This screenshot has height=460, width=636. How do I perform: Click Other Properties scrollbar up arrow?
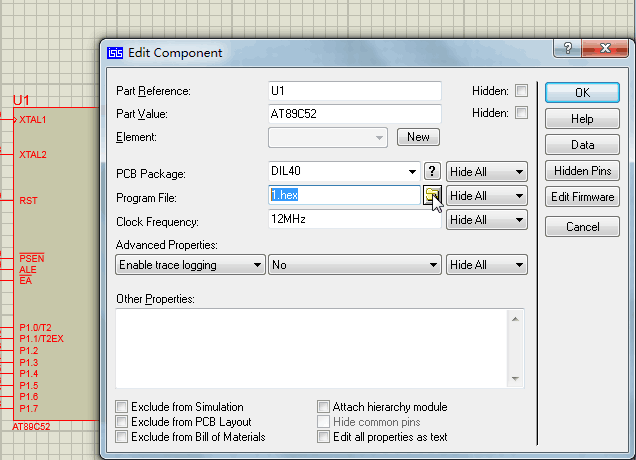(x=515, y=319)
